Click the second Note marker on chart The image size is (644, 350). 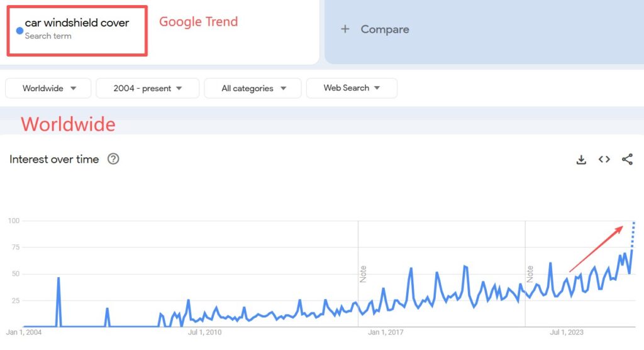530,274
